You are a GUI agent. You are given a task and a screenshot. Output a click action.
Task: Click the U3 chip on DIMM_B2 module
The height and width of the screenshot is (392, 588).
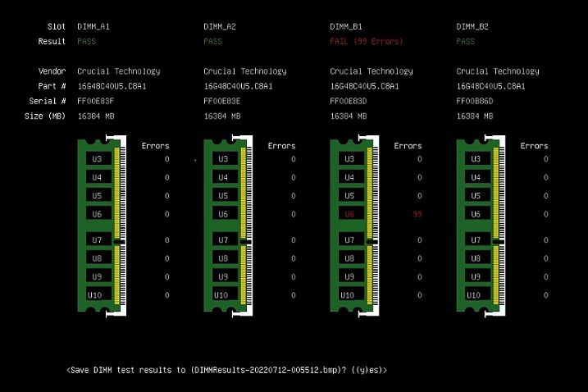click(x=478, y=158)
